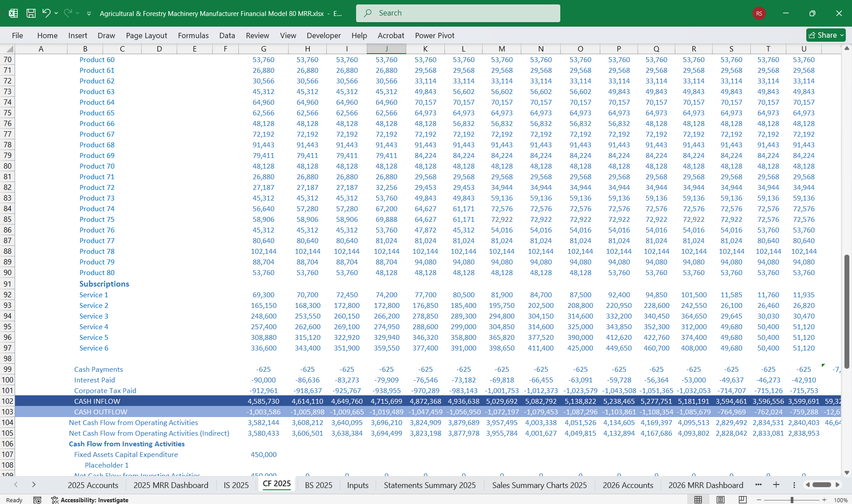Click the sheet tab bar options icon
The height and width of the screenshot is (504, 852).
794,485
